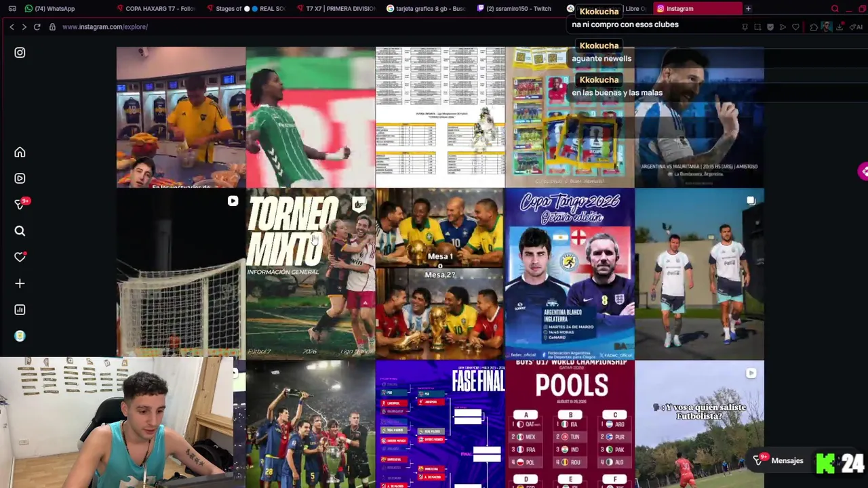Open the Search magnifier in sidebar
The height and width of the screenshot is (488, 868).
pyautogui.click(x=20, y=231)
